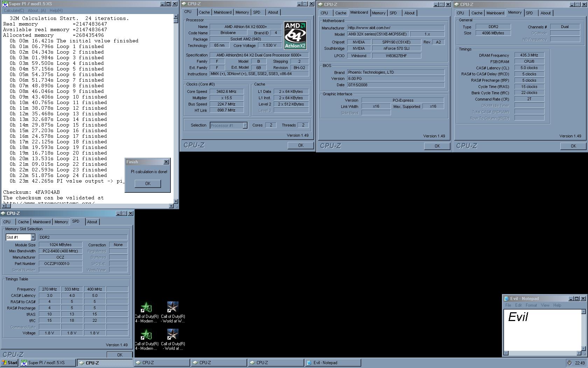Click the Part Number OCZ2P10001G field
Screen dimensions: 588x368
click(x=61, y=264)
